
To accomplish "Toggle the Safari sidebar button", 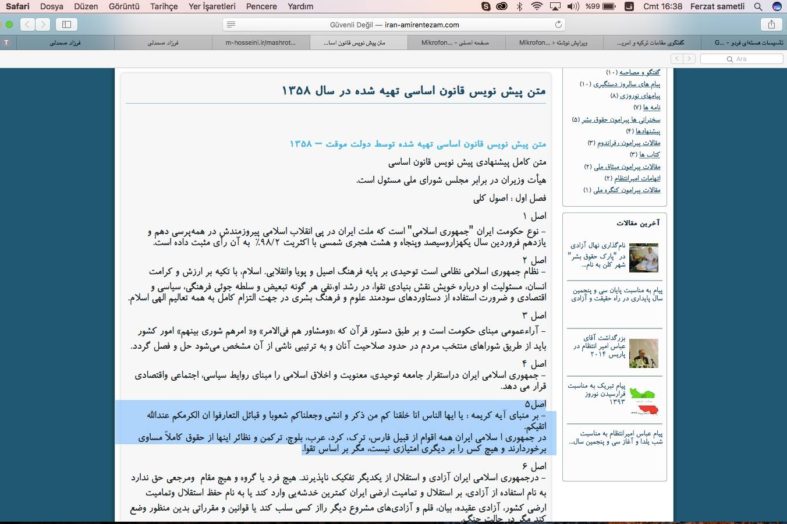I will click(66, 24).
